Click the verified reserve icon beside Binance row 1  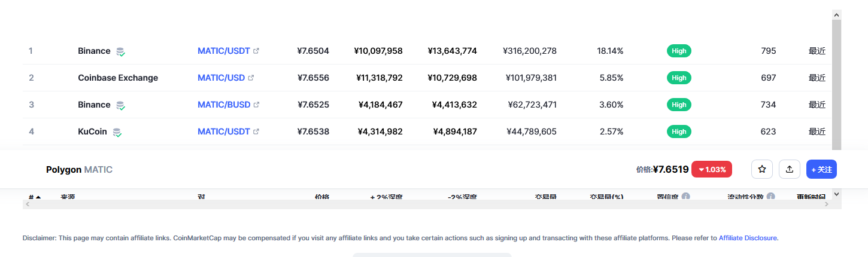click(x=120, y=51)
